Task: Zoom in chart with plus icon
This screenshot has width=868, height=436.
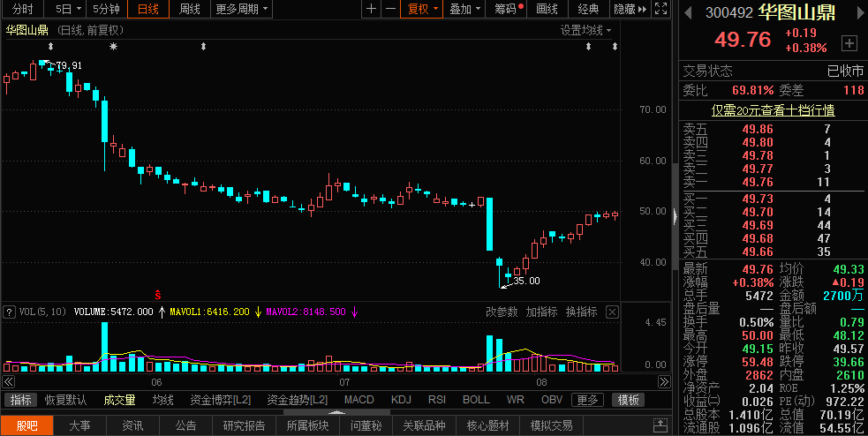Action: 371,9
